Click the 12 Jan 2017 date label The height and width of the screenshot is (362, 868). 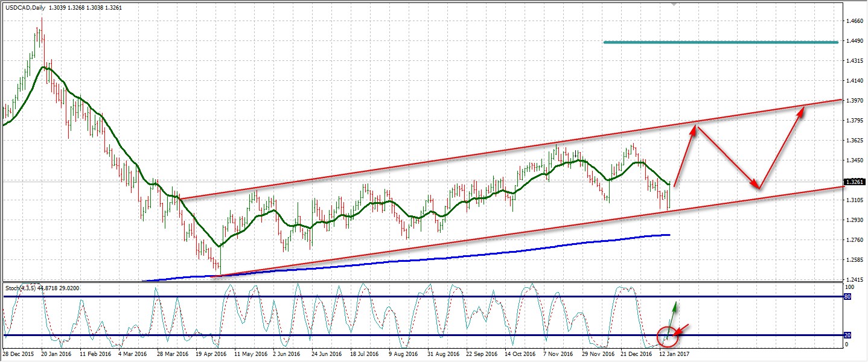(x=674, y=355)
